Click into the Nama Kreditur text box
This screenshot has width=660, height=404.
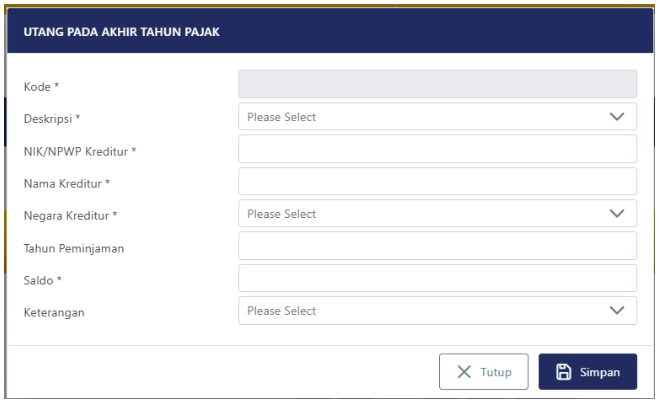pos(437,182)
